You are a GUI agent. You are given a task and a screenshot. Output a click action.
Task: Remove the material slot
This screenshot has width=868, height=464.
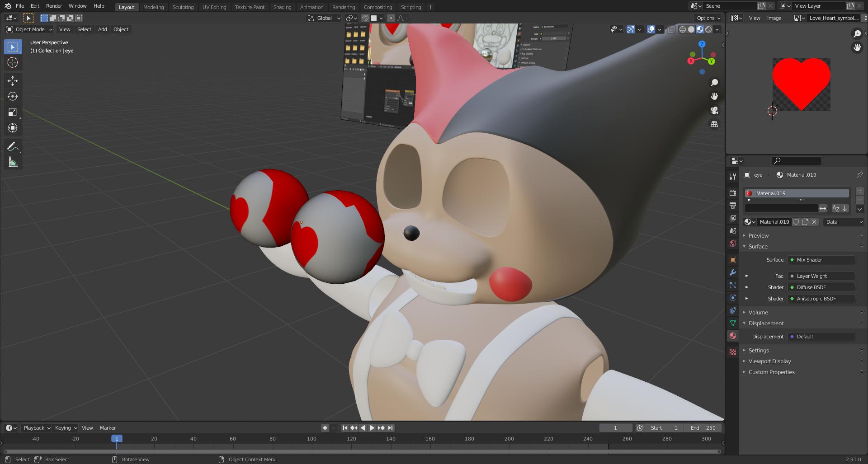pos(860,200)
